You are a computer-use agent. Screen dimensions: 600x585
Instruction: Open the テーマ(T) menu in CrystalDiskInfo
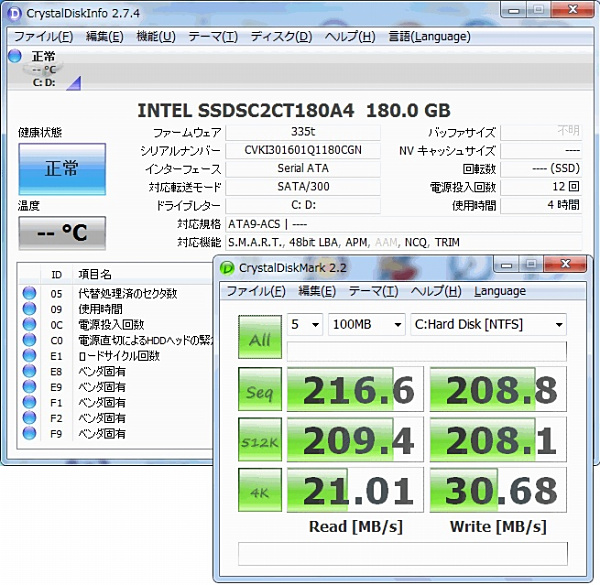pyautogui.click(x=213, y=37)
